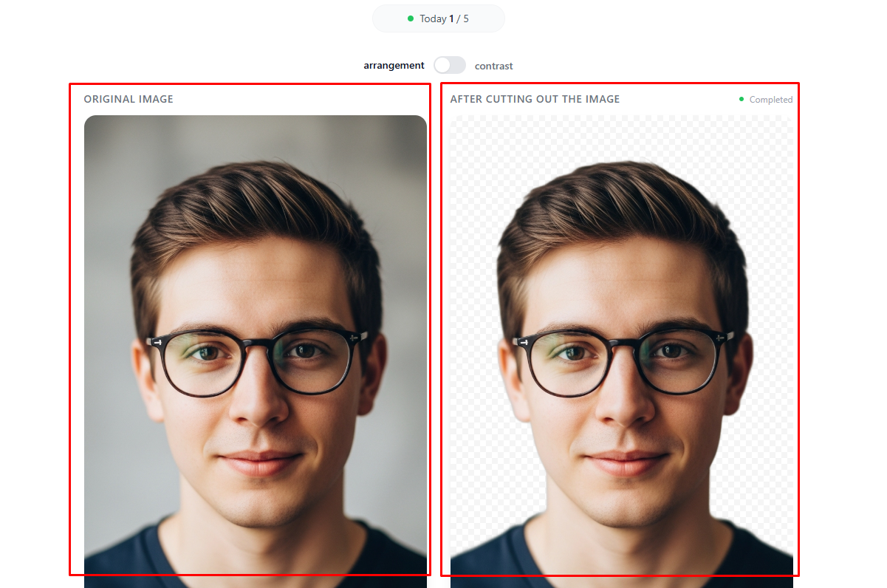Viewport: 887px width, 588px height.
Task: Click the original portrait image
Action: (256, 352)
